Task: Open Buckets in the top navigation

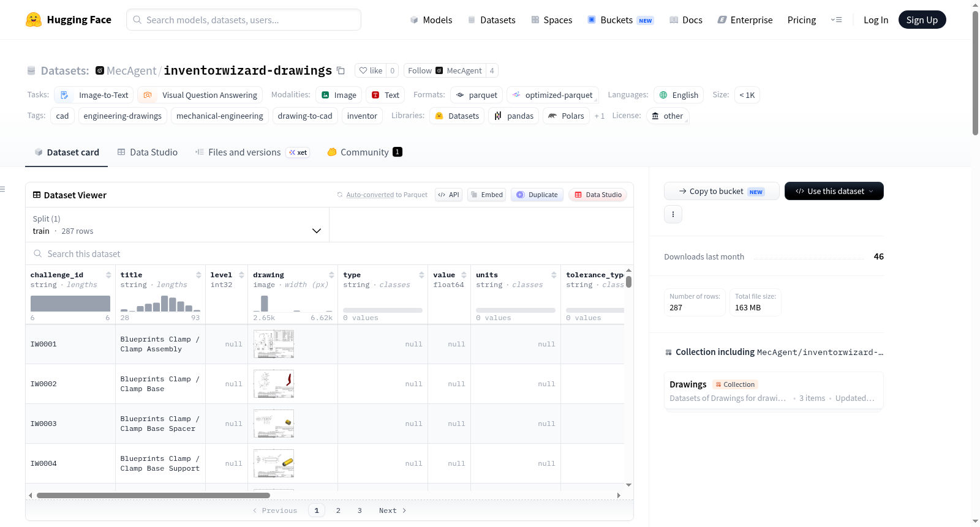Action: [x=620, y=20]
